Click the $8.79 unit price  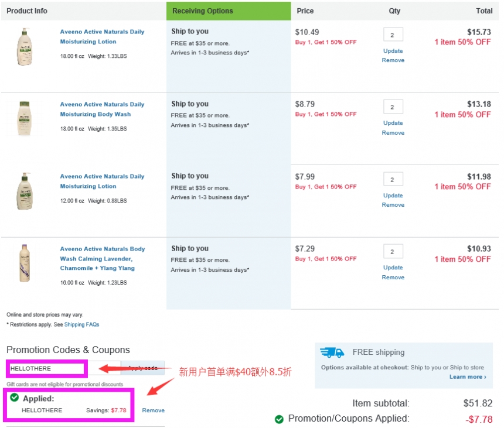click(305, 104)
